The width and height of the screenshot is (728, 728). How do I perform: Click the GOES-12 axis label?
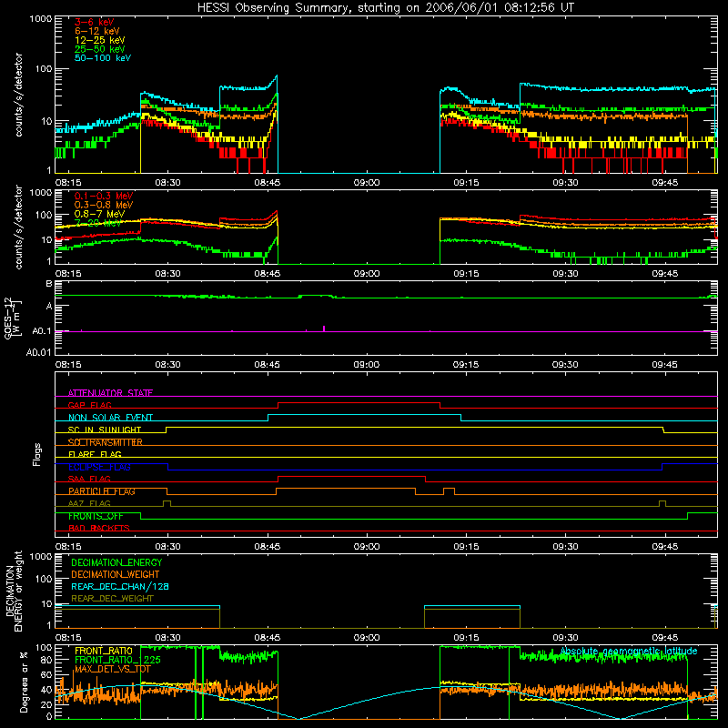pos(13,318)
